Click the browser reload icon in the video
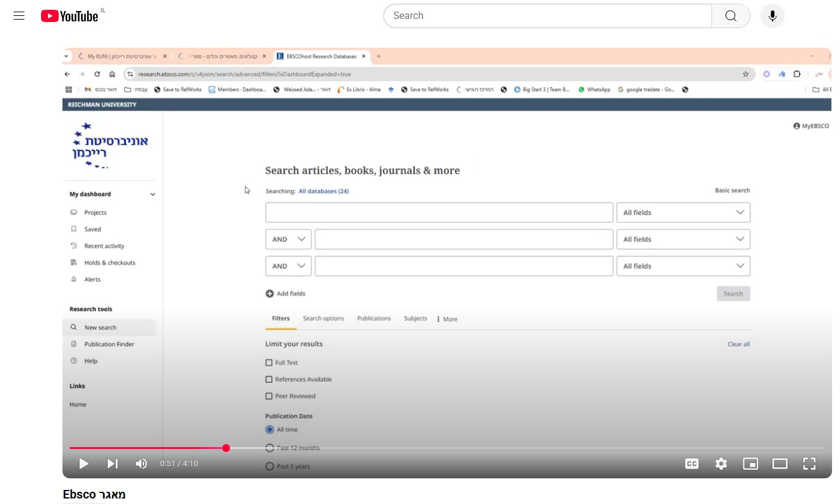The width and height of the screenshot is (840, 504). pos(97,74)
